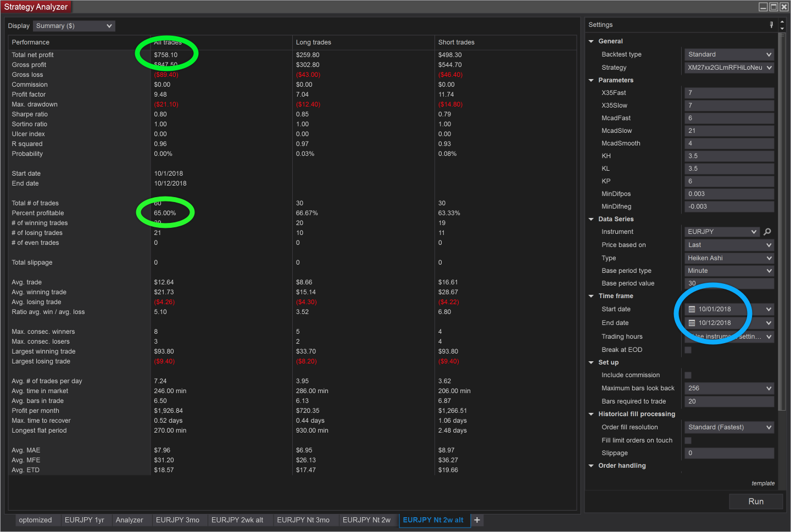Click the Long trades column header

[x=314, y=42]
